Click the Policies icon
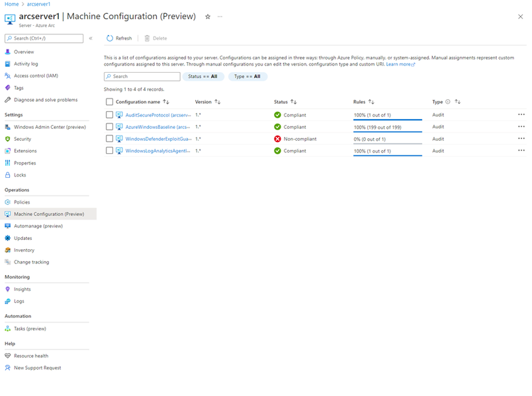532x396 pixels. (7, 202)
